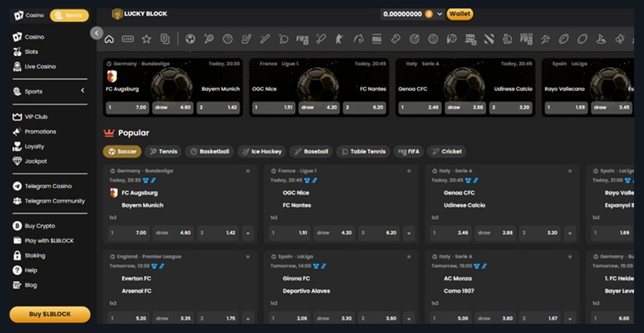Image resolution: width=644 pixels, height=333 pixels.
Task: Click the FIFA icon in sports toolbar
Action: pos(302,39)
